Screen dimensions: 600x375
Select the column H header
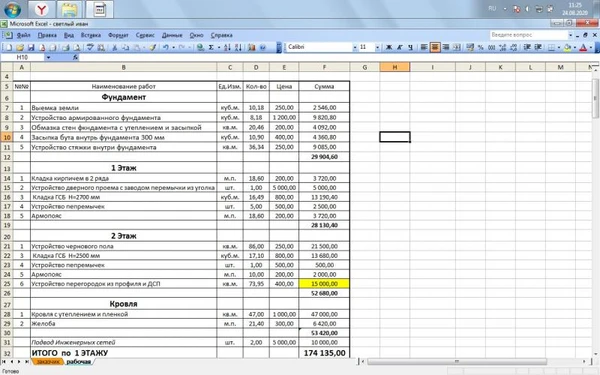pos(395,67)
